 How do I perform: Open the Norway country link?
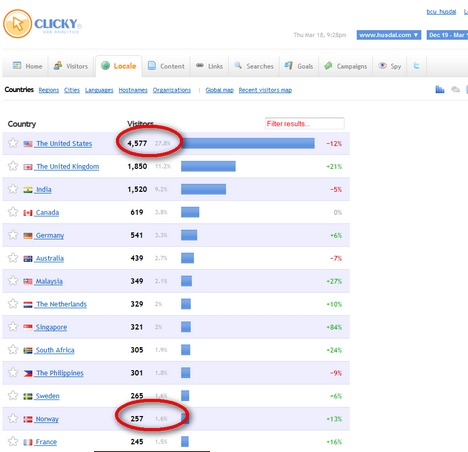point(47,419)
